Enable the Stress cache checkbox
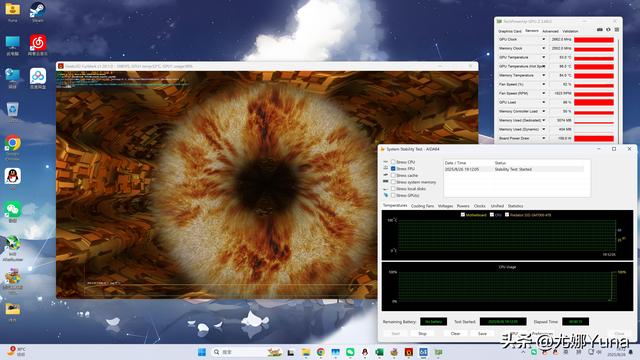Screen dimensions: 640x360 click(393, 176)
